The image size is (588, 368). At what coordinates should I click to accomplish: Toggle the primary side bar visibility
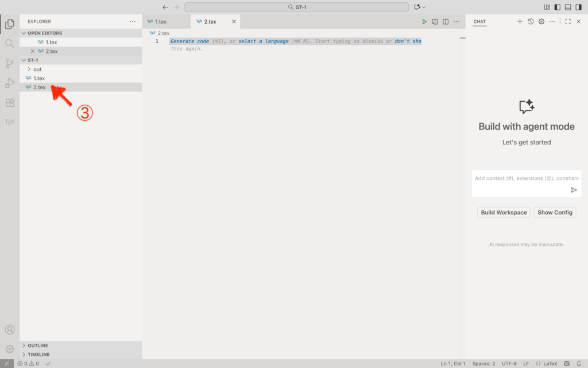(557, 7)
